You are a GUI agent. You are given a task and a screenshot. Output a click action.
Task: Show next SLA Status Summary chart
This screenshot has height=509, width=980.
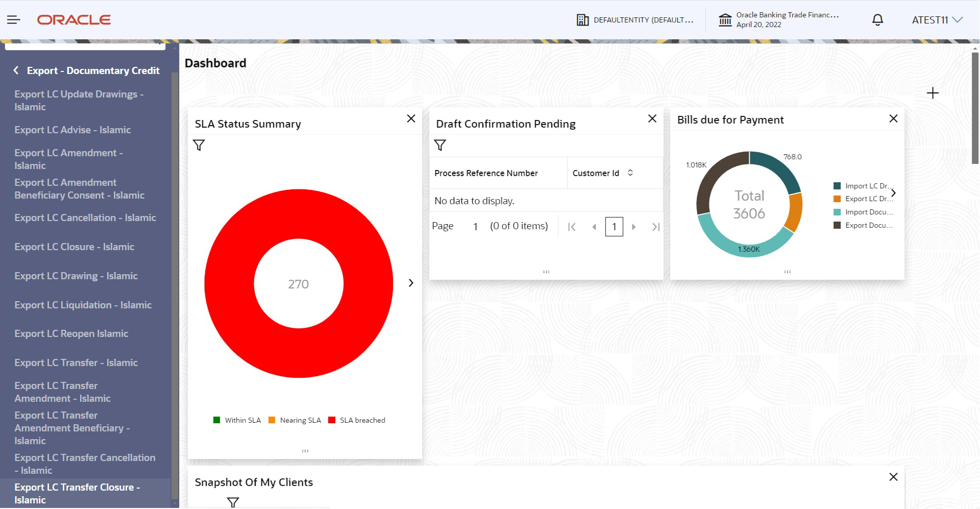pos(411,283)
